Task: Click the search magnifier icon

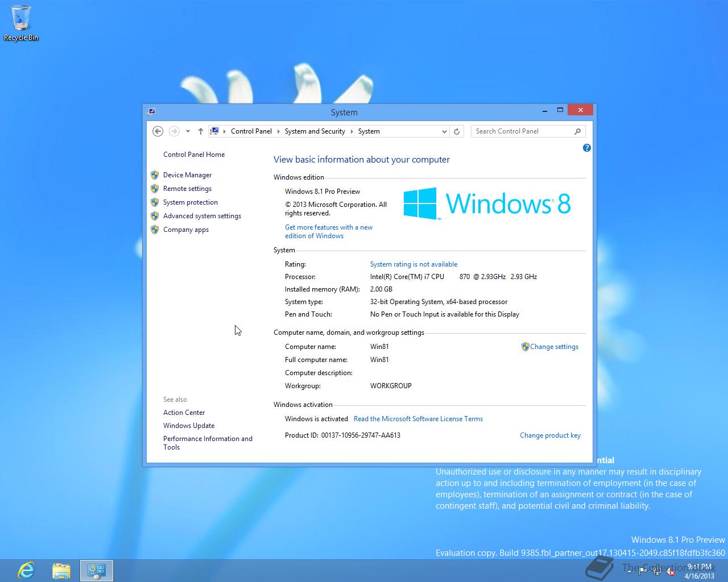Action: 577,131
